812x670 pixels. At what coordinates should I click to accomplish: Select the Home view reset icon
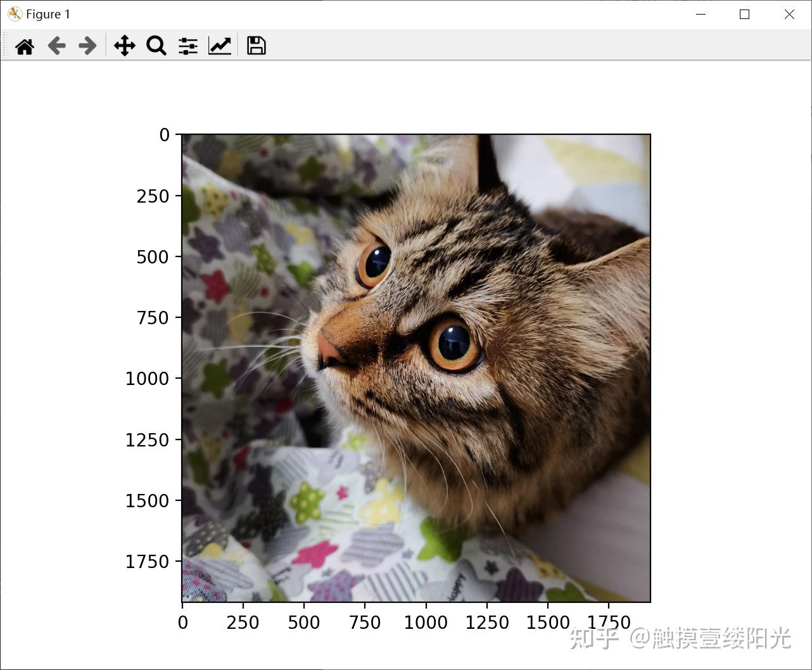click(25, 45)
